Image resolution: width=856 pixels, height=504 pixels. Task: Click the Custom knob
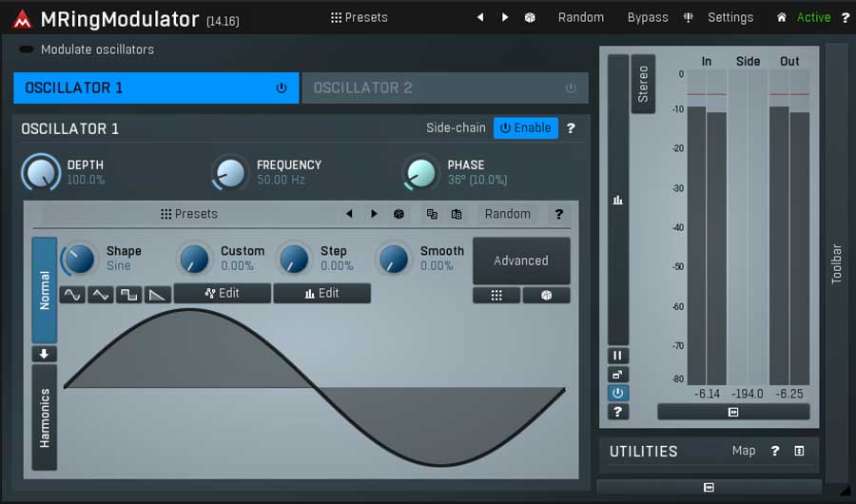coord(194,259)
